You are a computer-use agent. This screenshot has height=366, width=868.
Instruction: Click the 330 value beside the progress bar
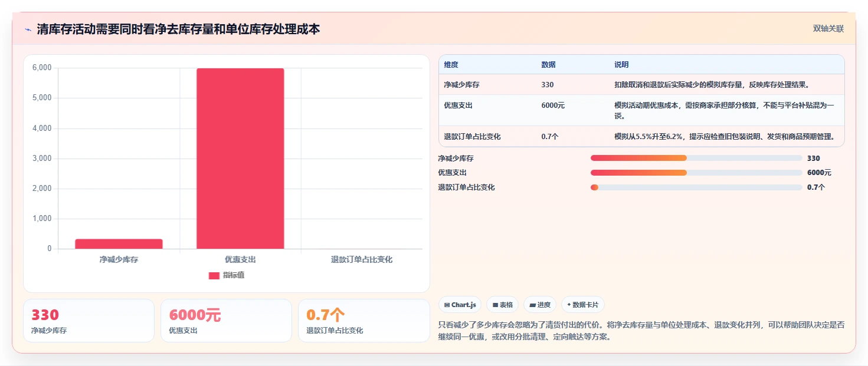click(814, 159)
